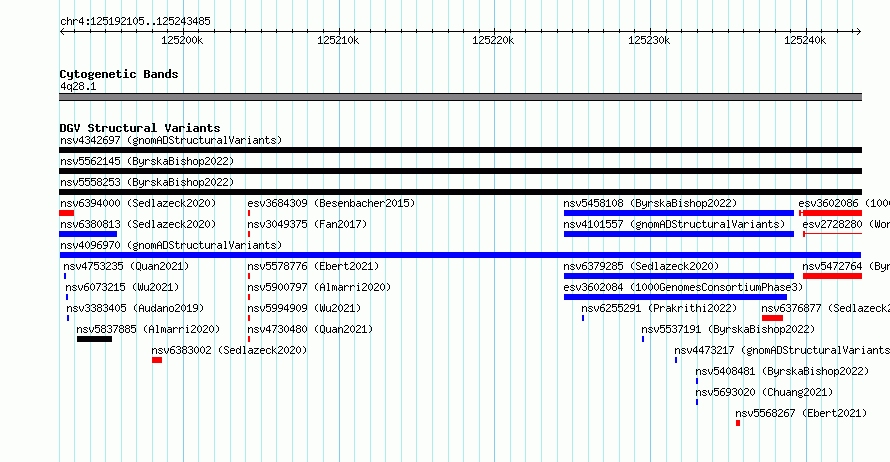Open the nsv5558253 ByrskaBishop2022 variant label

tap(147, 182)
